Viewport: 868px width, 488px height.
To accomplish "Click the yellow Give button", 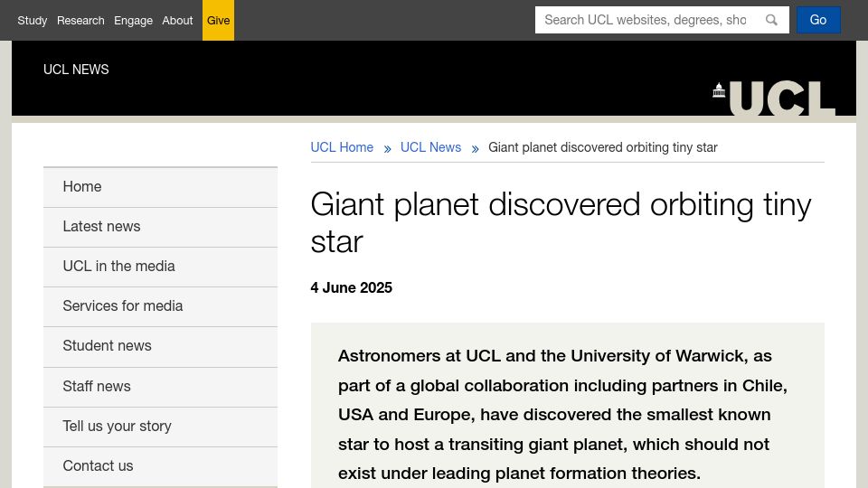I will point(218,20).
